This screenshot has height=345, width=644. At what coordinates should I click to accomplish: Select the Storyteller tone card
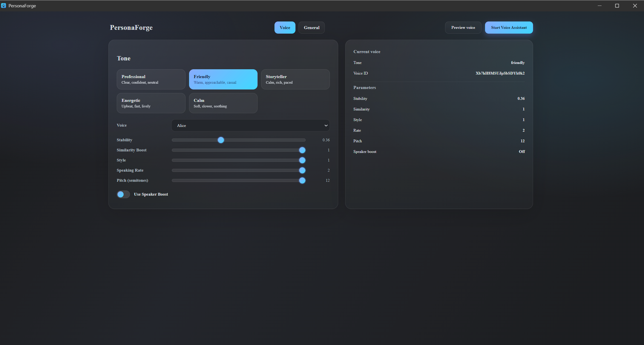(295, 79)
